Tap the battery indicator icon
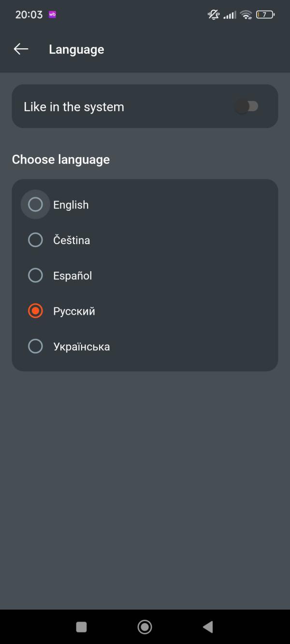This screenshot has height=644, width=290. coord(265,15)
